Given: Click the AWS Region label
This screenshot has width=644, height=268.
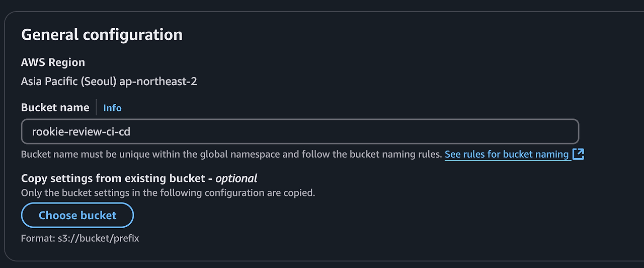Looking at the screenshot, I should [53, 62].
